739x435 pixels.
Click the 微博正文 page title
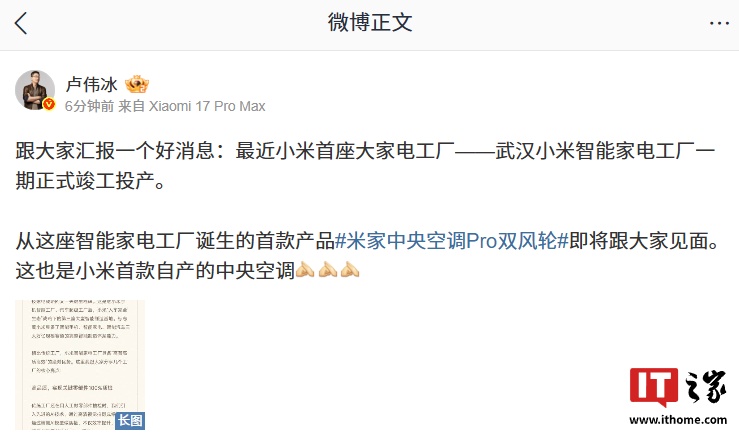(370, 23)
